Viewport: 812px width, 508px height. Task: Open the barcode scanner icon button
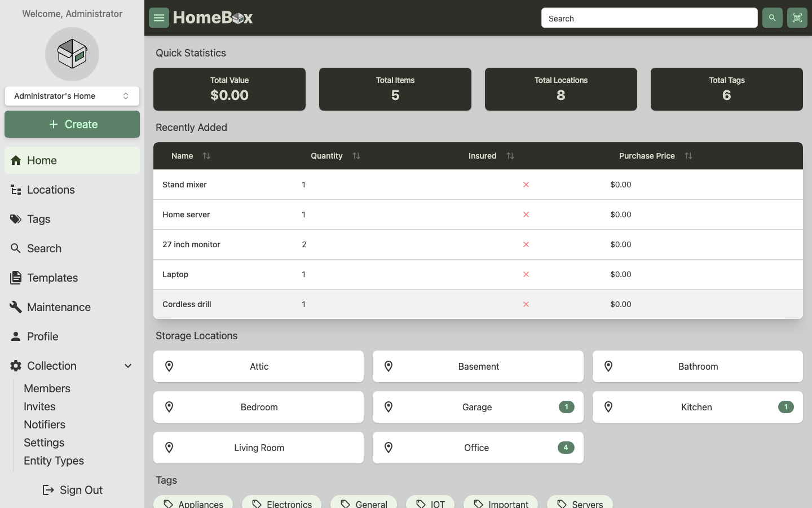coord(797,18)
